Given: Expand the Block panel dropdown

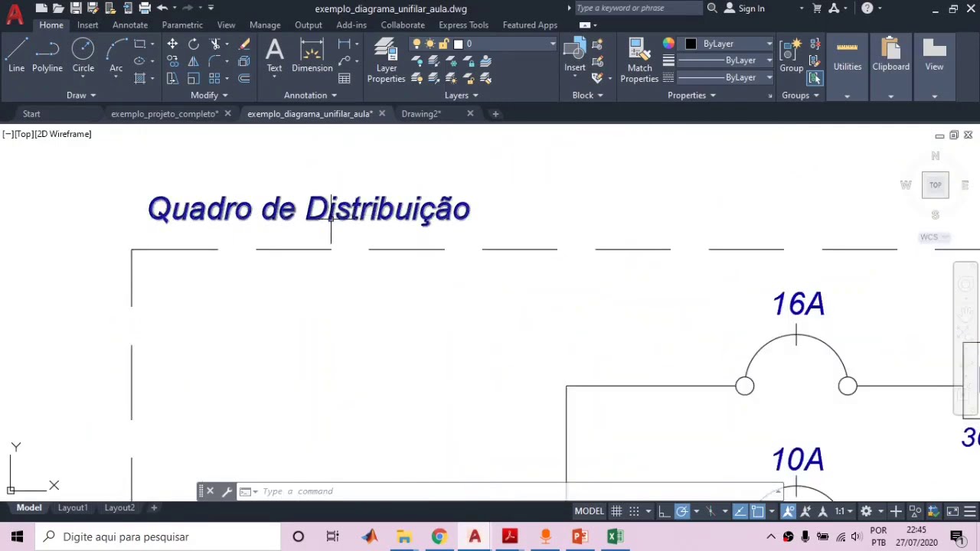Looking at the screenshot, I should coord(587,95).
